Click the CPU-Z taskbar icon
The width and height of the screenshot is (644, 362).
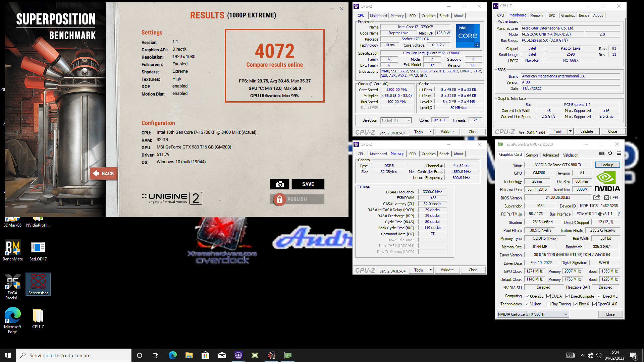238,355
